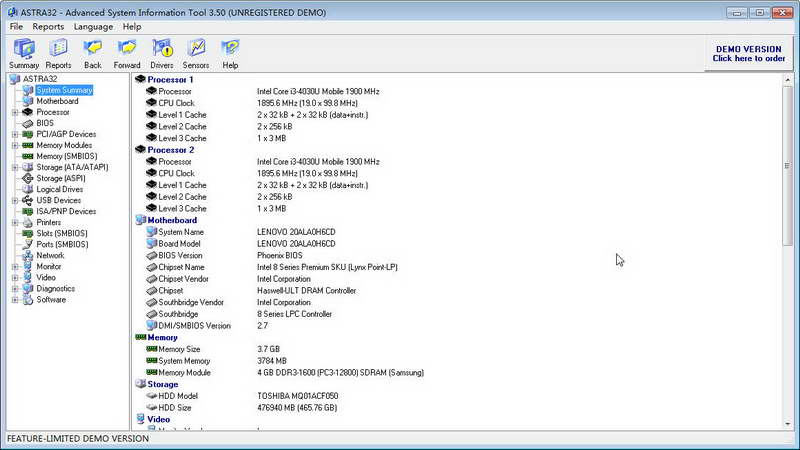Click the DEMO VERSION order link
Viewport: 800px width, 450px height.
748,54
